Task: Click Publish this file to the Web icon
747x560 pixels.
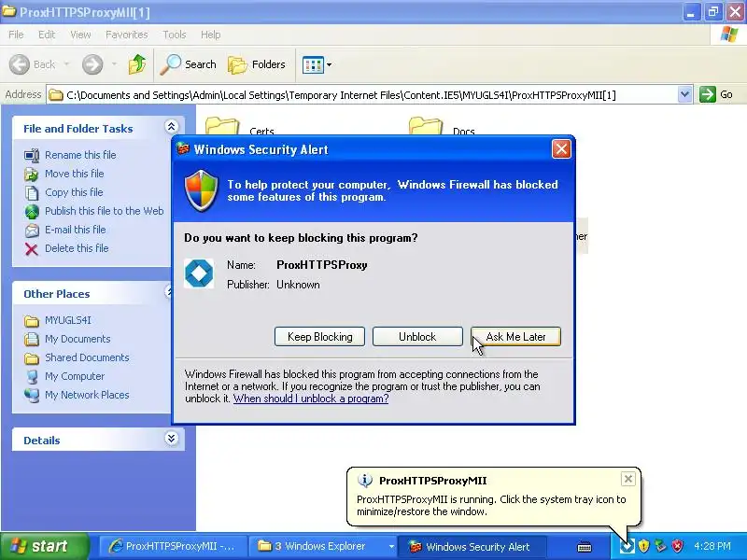Action: [32, 212]
